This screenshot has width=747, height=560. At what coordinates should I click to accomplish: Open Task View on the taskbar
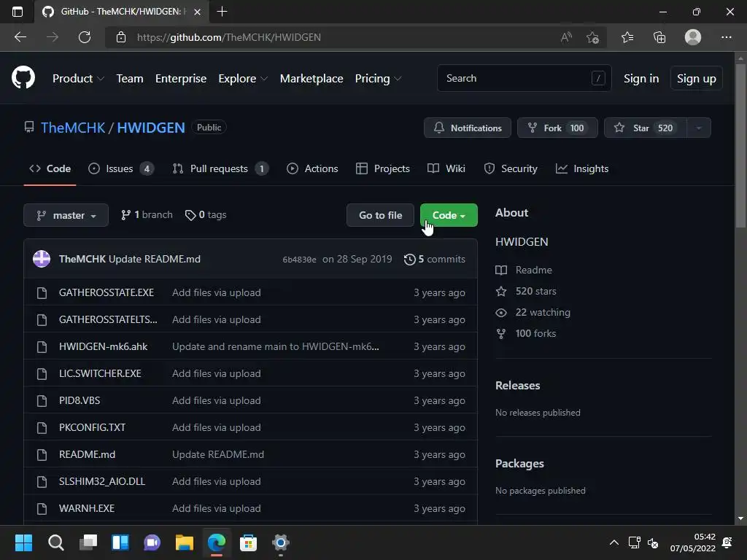[x=88, y=542]
